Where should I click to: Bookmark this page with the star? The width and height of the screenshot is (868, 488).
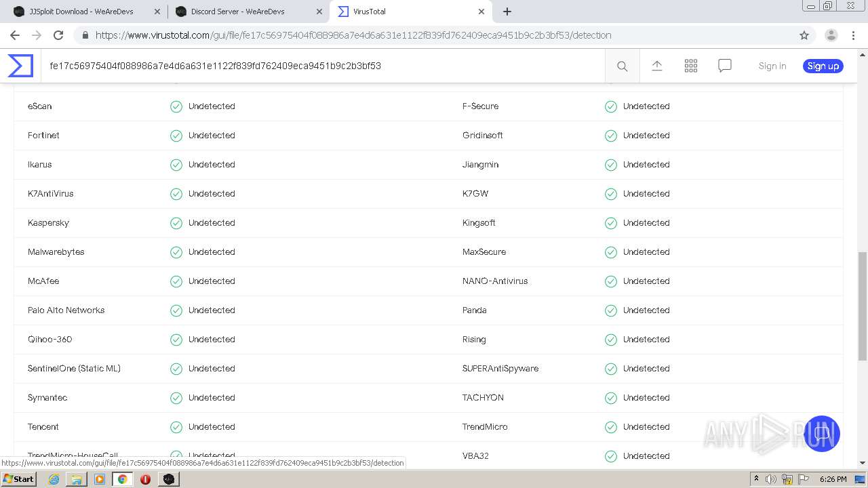click(x=804, y=35)
